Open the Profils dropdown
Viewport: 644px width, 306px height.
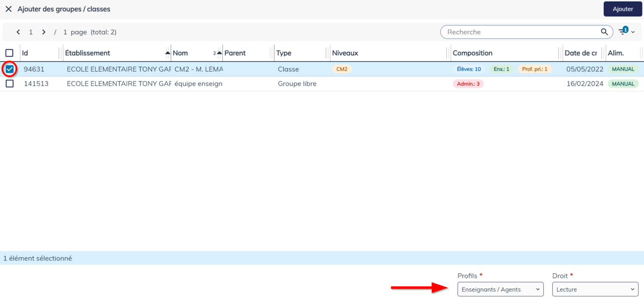(500, 289)
